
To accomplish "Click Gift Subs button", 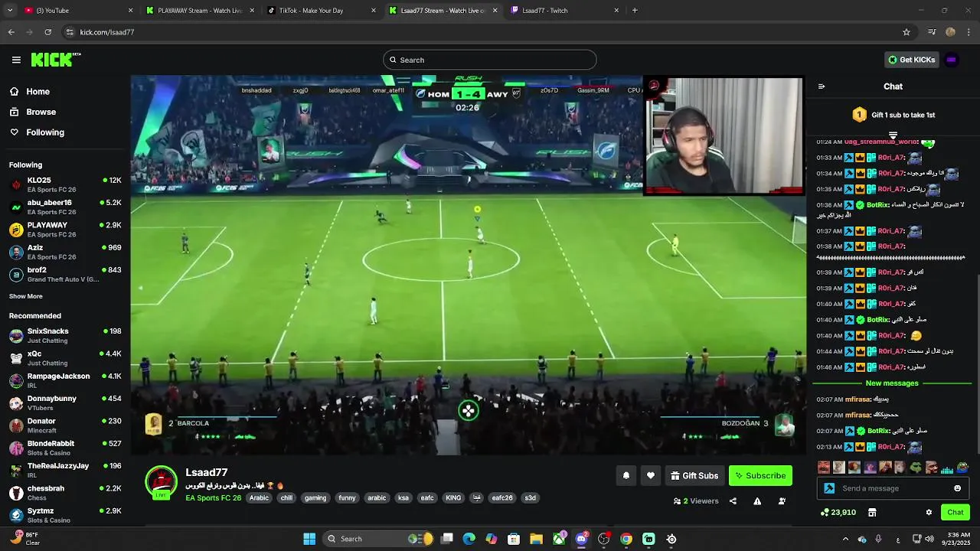I will (x=694, y=475).
